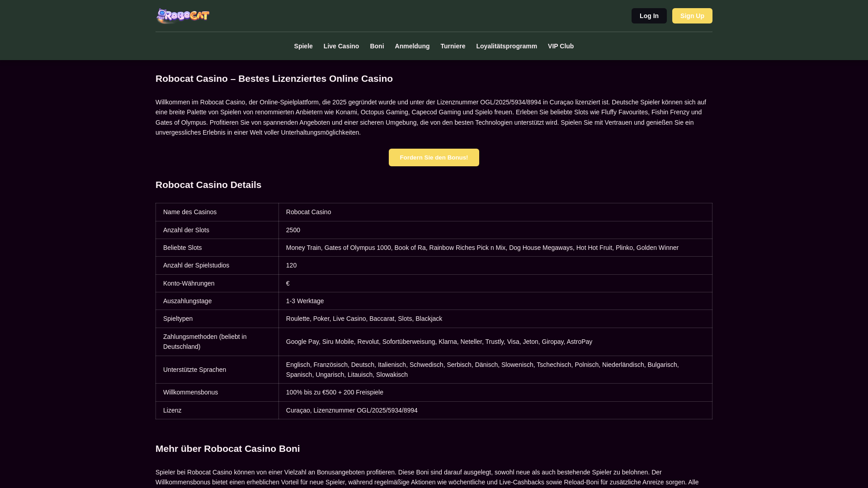Click the Google Pay payment methods cell
The image size is (868, 488).
[495, 342]
